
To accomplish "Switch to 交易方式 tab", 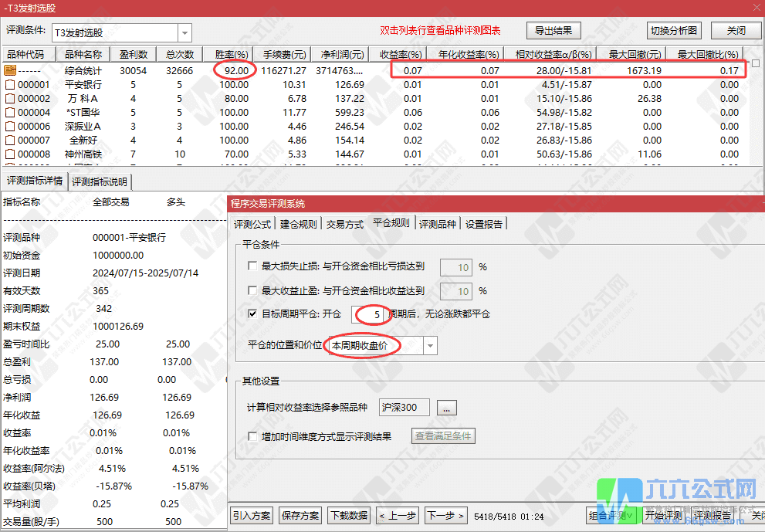I will click(x=344, y=224).
